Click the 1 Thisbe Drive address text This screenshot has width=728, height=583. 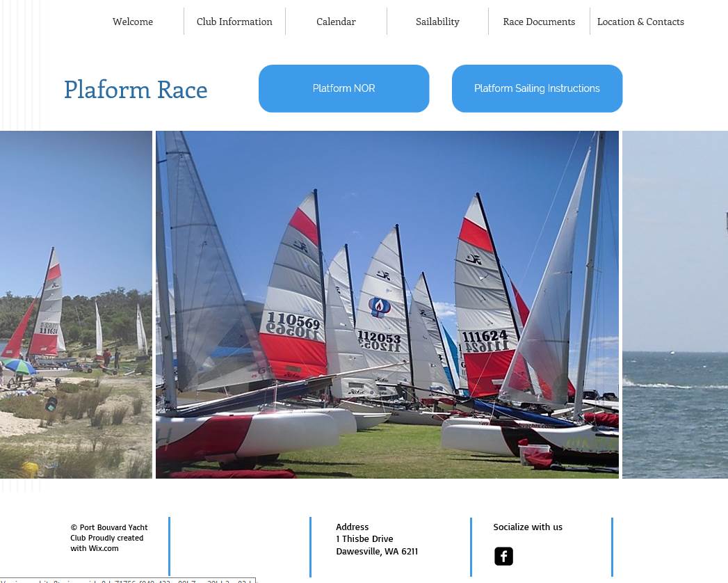click(x=364, y=539)
